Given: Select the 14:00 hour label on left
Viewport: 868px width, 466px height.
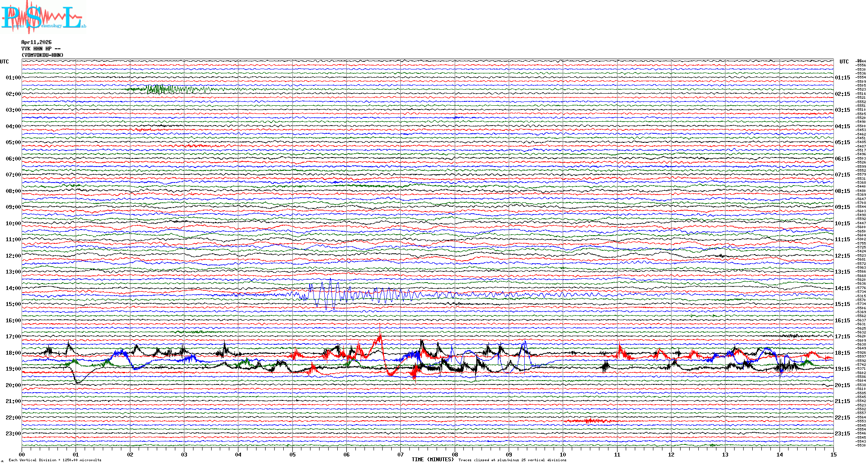Looking at the screenshot, I should [x=13, y=288].
